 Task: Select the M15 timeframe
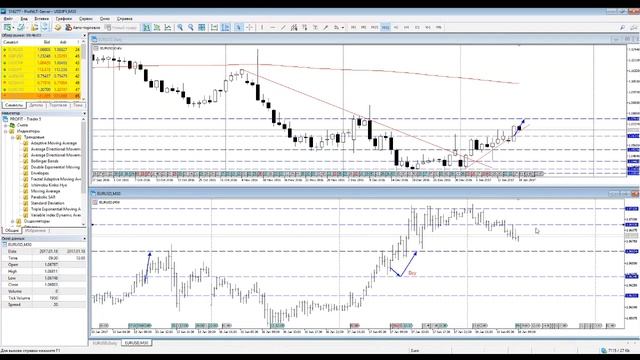(x=374, y=27)
